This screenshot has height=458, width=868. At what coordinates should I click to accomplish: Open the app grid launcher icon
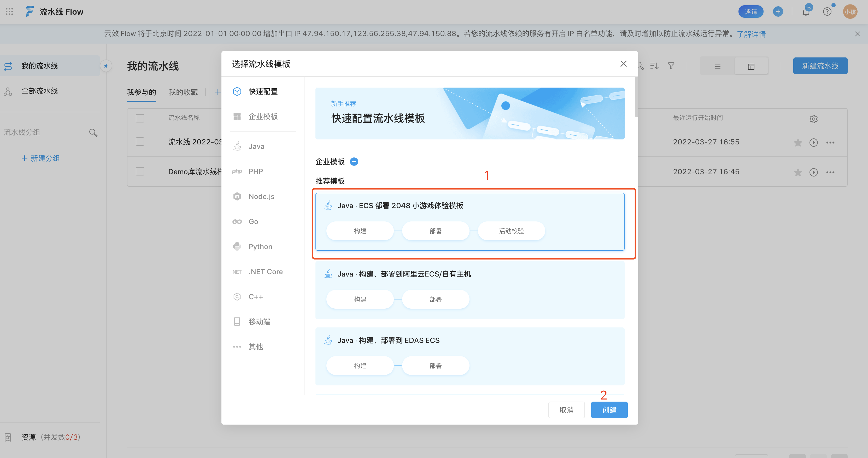[x=9, y=12]
